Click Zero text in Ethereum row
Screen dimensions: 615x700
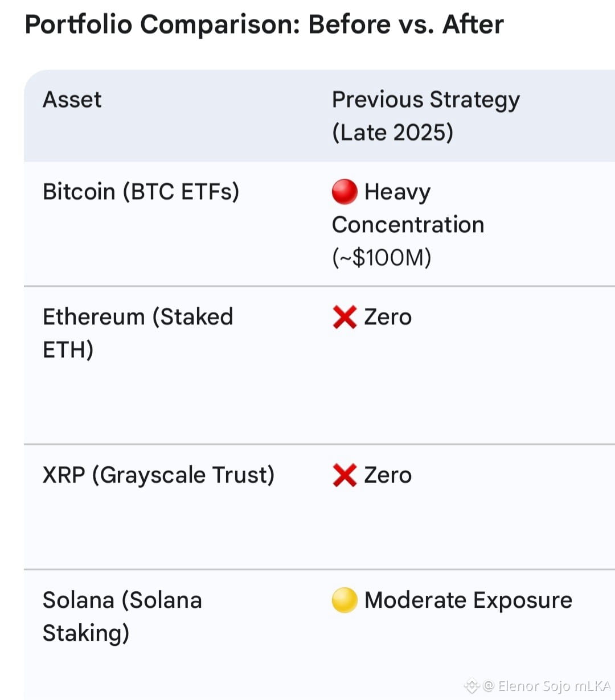point(388,317)
